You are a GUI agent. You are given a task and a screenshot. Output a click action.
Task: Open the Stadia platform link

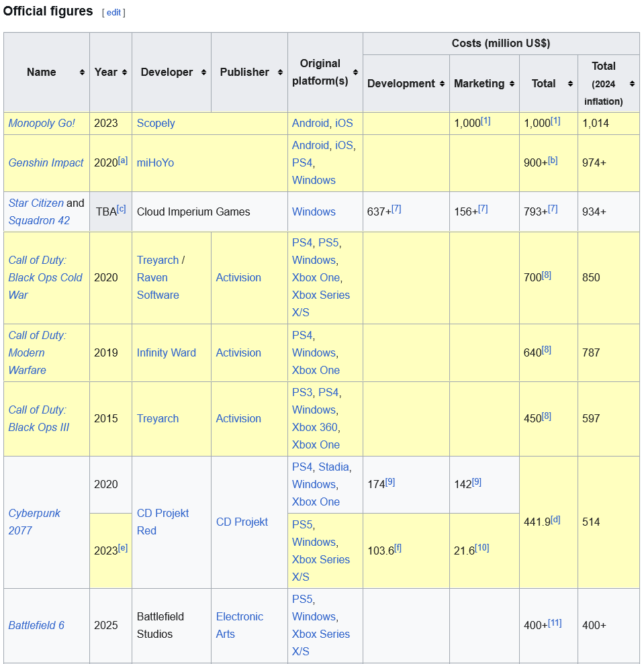coord(334,467)
